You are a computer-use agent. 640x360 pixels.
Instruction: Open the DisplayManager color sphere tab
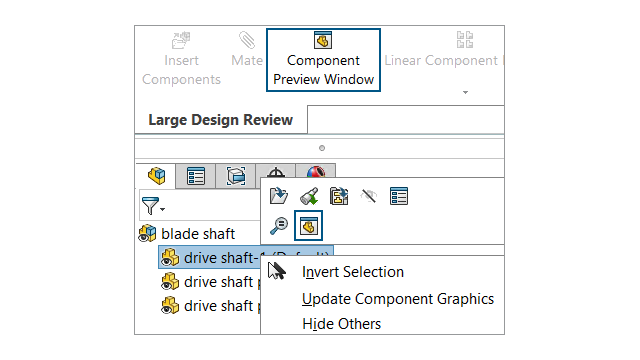pyautogui.click(x=316, y=171)
